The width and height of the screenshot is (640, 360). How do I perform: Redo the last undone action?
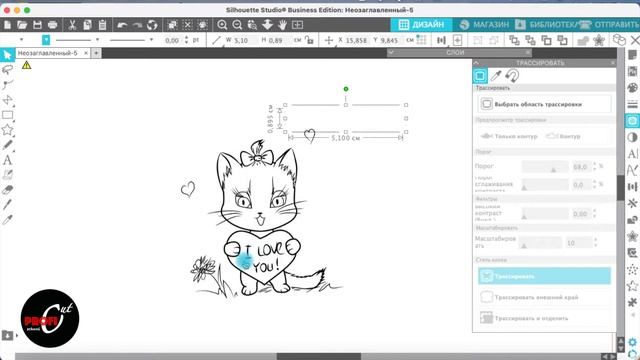coord(137,25)
